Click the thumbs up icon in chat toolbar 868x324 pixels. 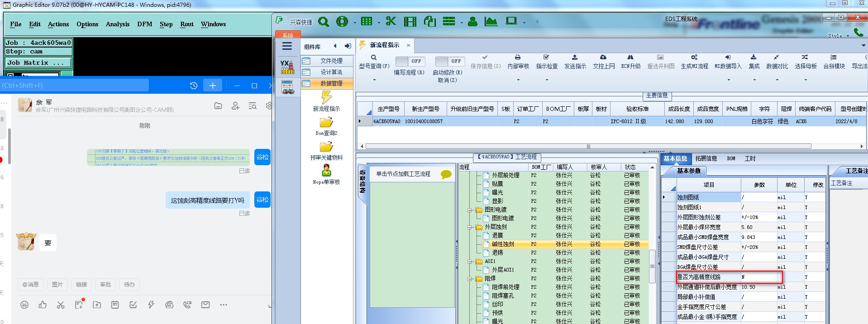pyautogui.click(x=43, y=305)
